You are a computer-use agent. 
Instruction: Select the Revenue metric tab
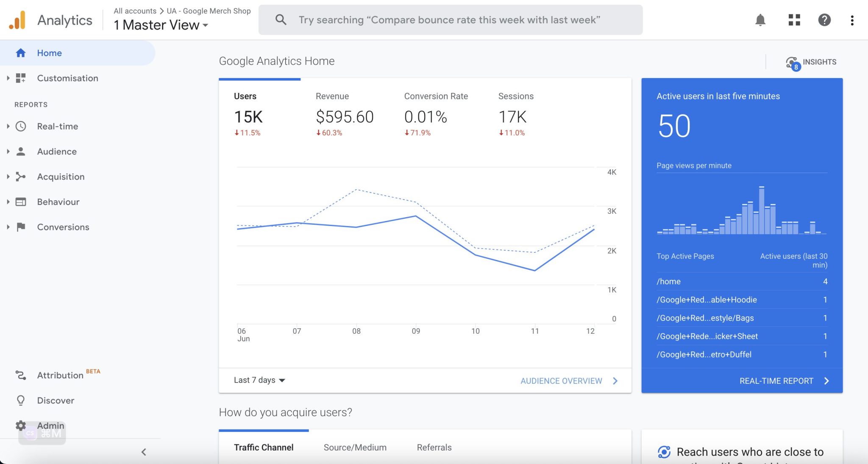coord(345,115)
